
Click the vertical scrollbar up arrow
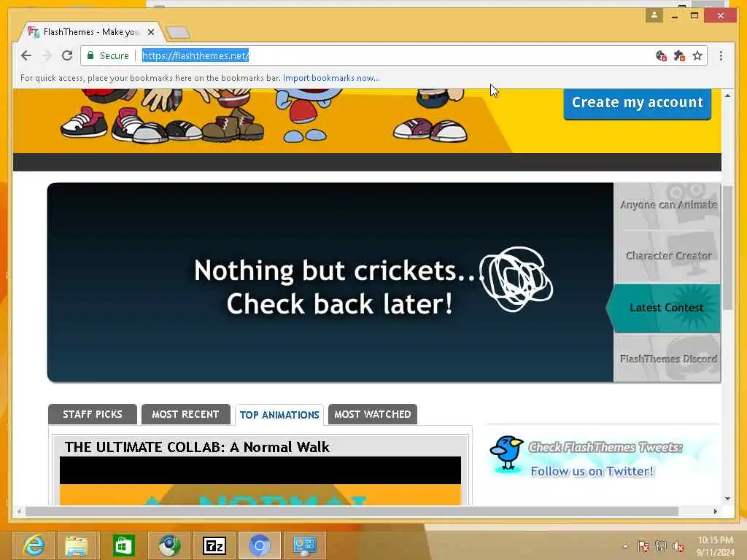727,96
